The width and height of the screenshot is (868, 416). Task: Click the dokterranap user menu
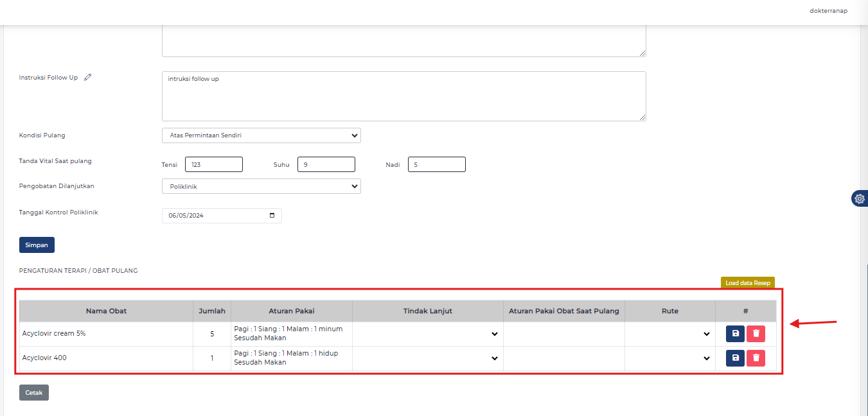(x=828, y=11)
